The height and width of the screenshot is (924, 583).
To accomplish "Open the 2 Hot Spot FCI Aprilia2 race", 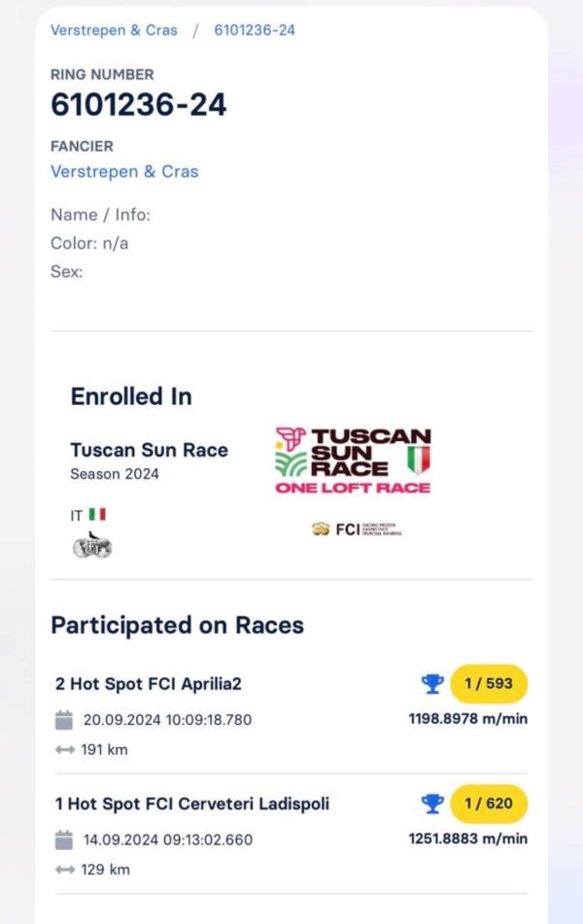I will [x=148, y=684].
